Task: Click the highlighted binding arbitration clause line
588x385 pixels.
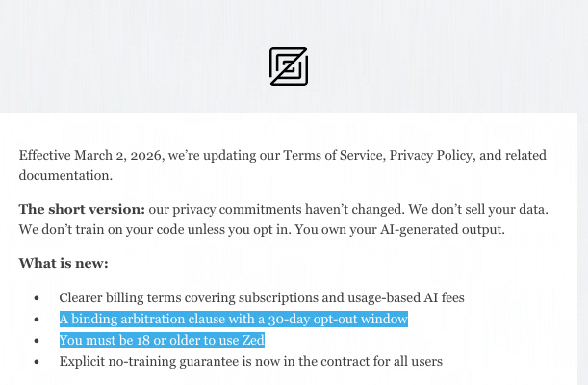Action: coord(233,319)
